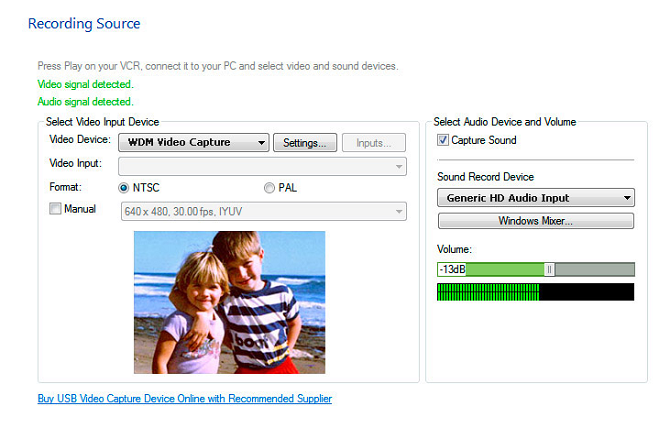
Task: Click the grey area of the volume track
Action: pyautogui.click(x=595, y=269)
